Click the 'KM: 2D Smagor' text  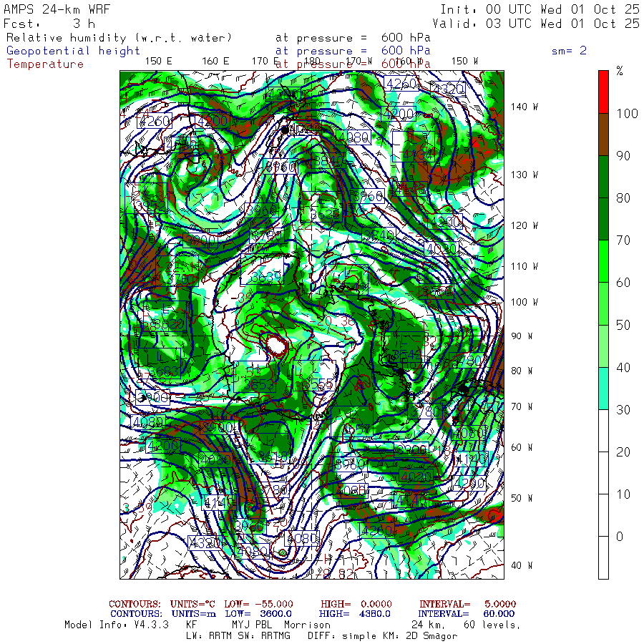(420, 636)
